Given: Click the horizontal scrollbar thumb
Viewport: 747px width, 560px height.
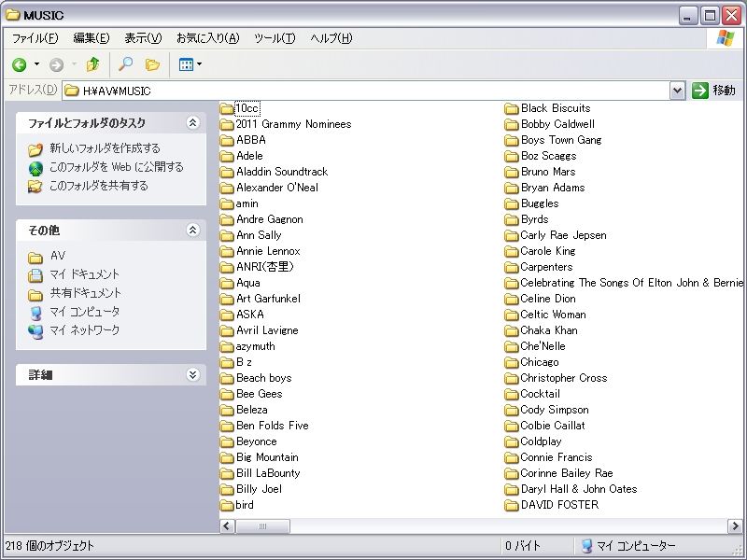Looking at the screenshot, I should pos(262,526).
